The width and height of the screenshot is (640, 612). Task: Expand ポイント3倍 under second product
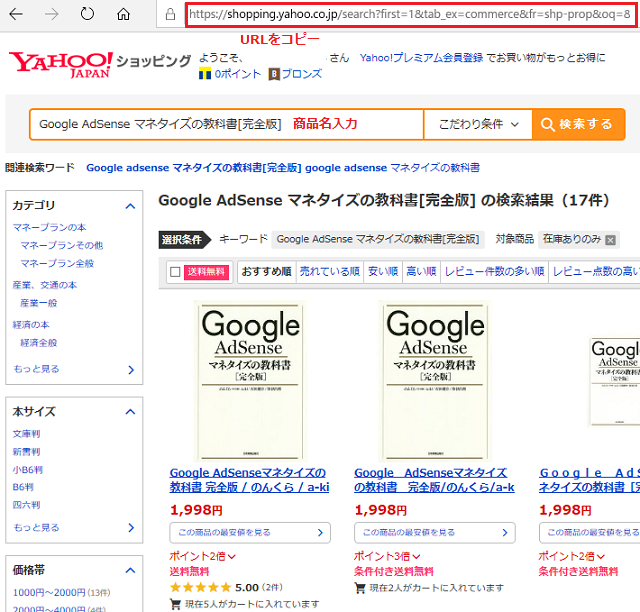[387, 556]
